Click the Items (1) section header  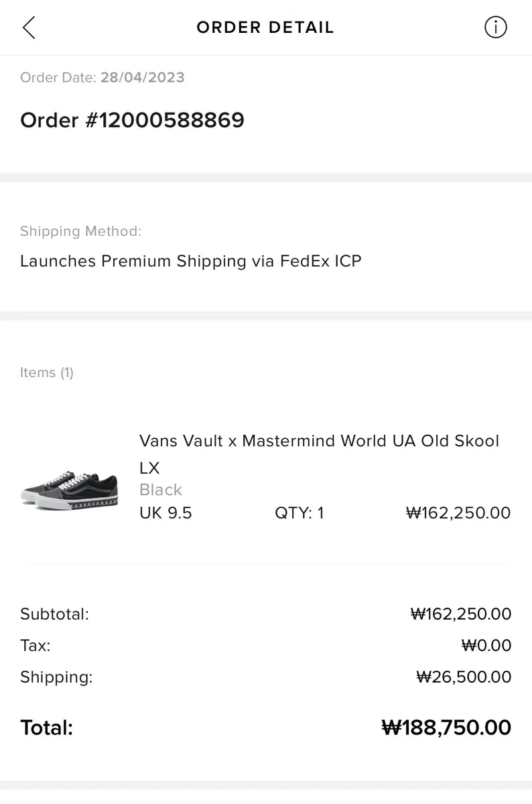[x=47, y=373]
